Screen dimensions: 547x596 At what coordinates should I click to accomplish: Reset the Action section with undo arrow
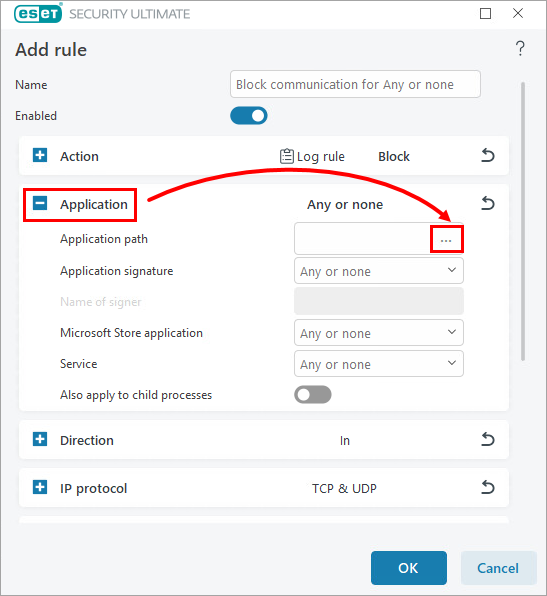click(488, 155)
